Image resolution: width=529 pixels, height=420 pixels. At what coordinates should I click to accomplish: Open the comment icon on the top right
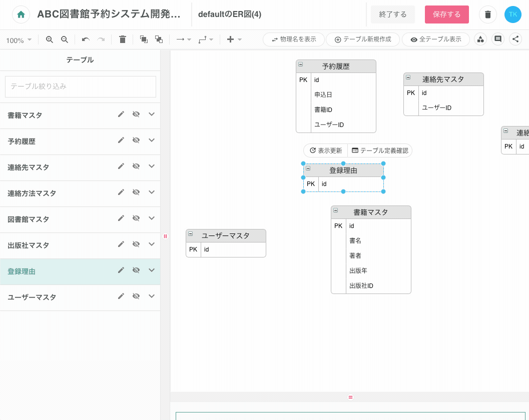(497, 38)
